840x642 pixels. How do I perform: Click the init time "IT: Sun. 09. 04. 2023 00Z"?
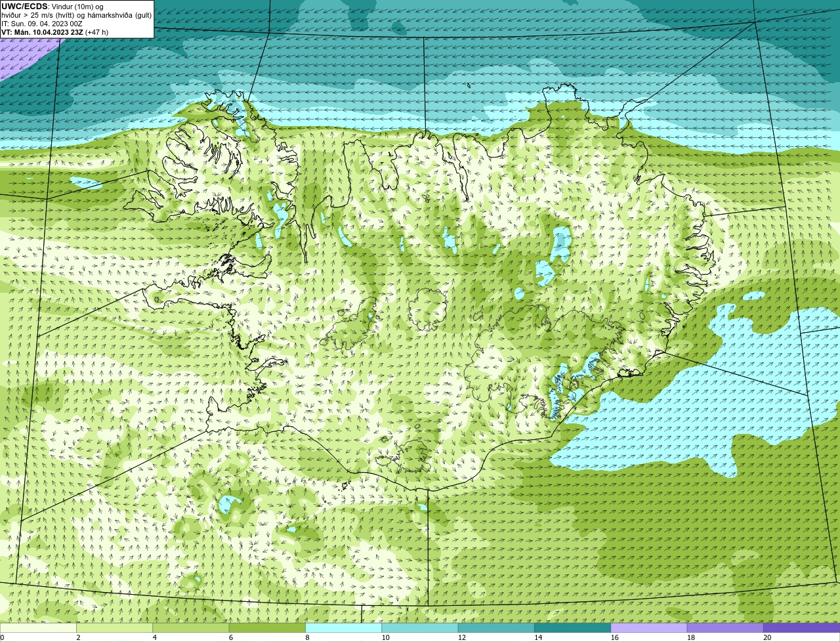tap(42, 24)
